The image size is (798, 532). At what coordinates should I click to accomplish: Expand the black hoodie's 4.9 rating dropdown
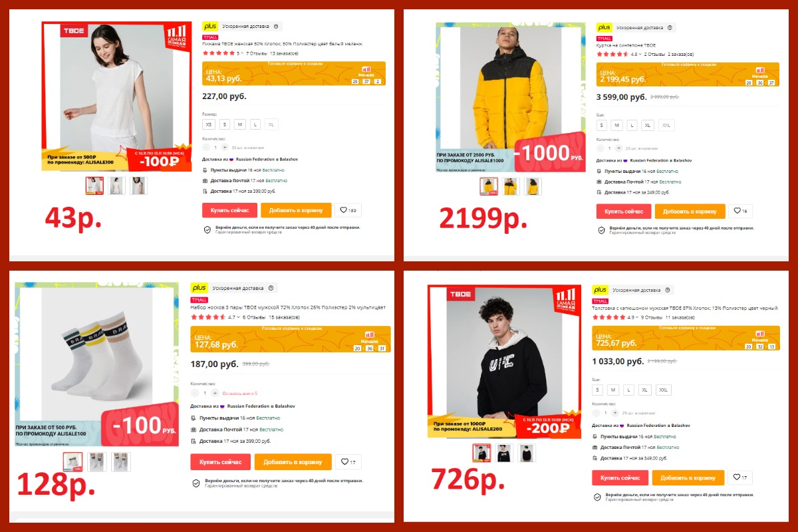pyautogui.click(x=633, y=317)
